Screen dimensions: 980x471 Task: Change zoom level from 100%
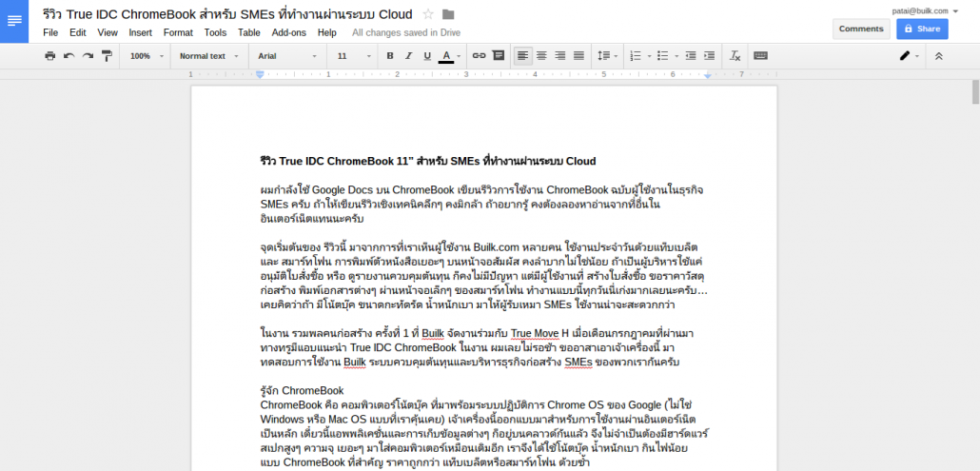[x=147, y=56]
